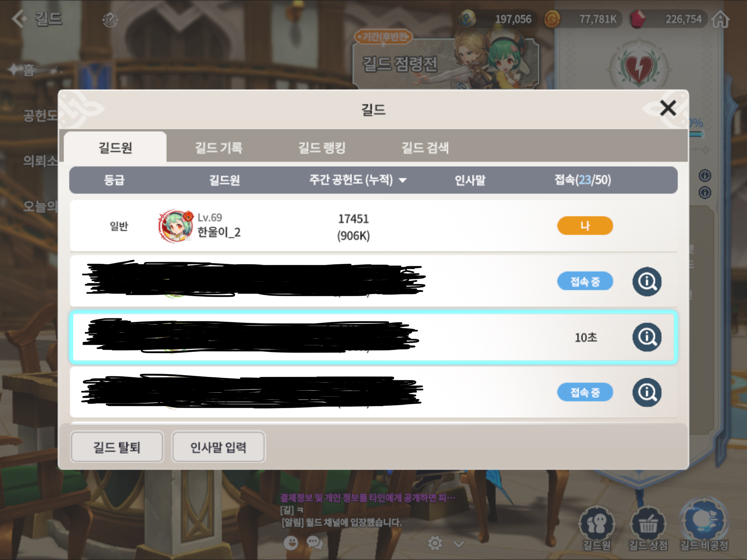
Task: Click the 길드 탈퇴 button
Action: coord(117,447)
